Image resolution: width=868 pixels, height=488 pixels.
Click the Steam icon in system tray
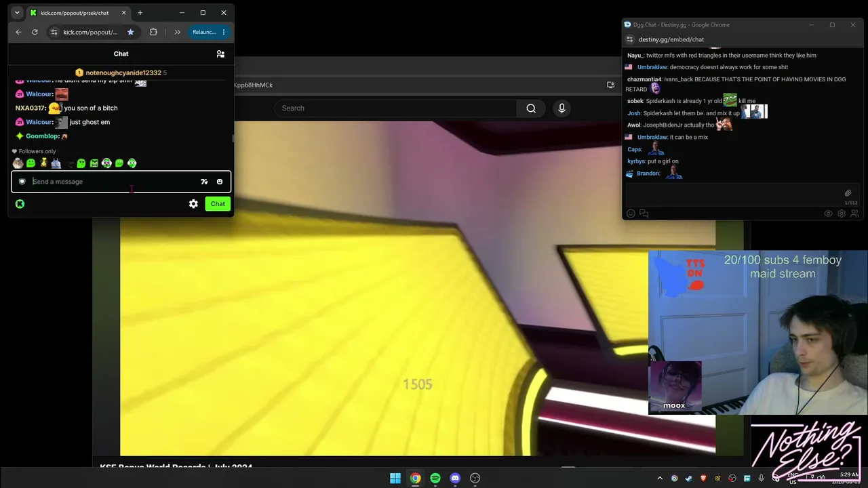(689, 479)
